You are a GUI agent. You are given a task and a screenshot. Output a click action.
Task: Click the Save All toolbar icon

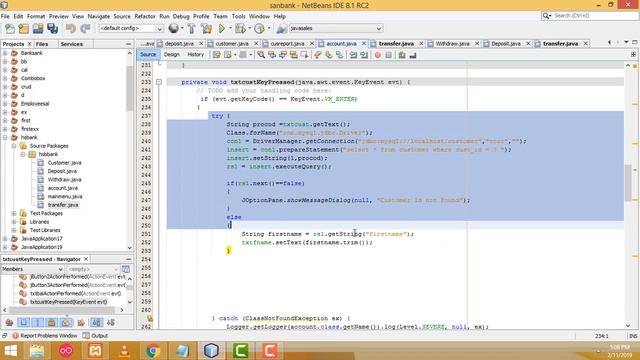click(52, 28)
